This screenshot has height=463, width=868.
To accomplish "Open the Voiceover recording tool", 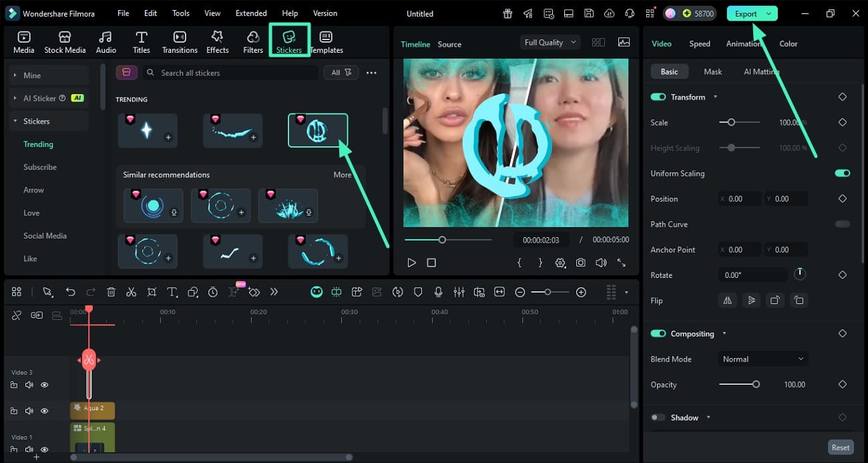I will coord(438,292).
